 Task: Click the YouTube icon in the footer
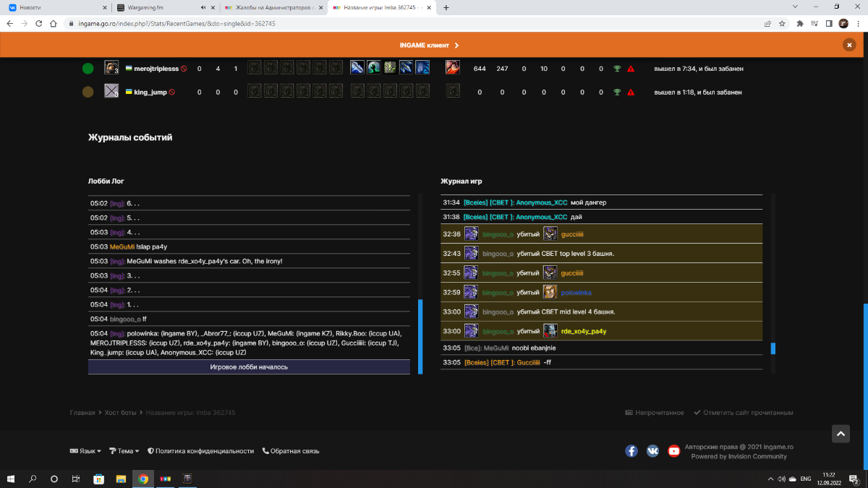(674, 450)
